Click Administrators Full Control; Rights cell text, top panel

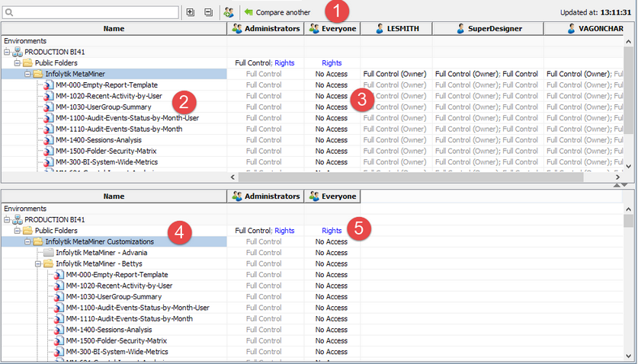pyautogui.click(x=264, y=63)
